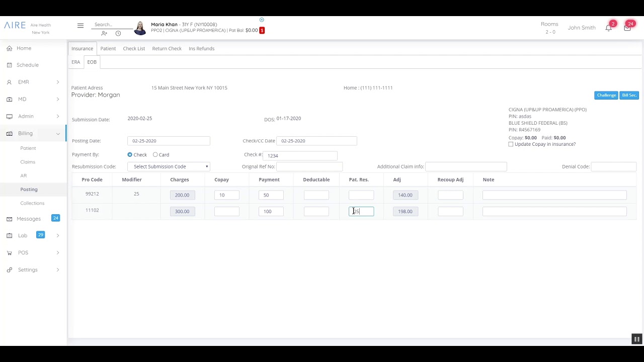The height and width of the screenshot is (362, 644).
Task: Switch to the EOB sub-tab
Action: tap(92, 62)
